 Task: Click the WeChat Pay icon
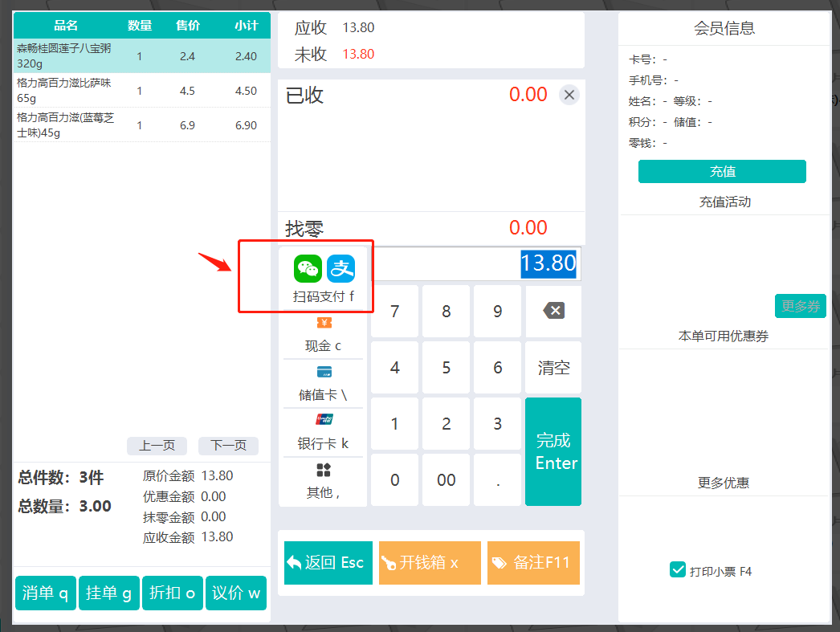pos(308,268)
